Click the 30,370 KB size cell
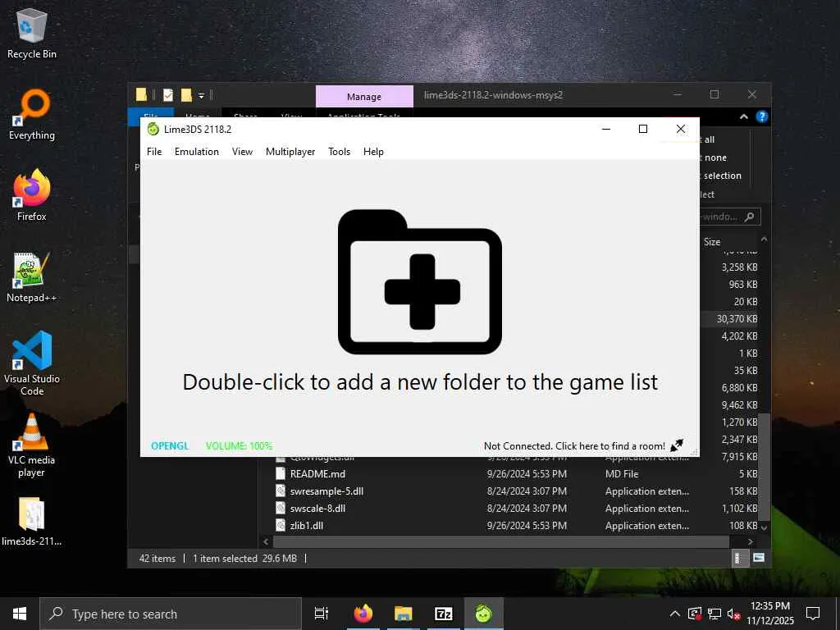 tap(737, 319)
